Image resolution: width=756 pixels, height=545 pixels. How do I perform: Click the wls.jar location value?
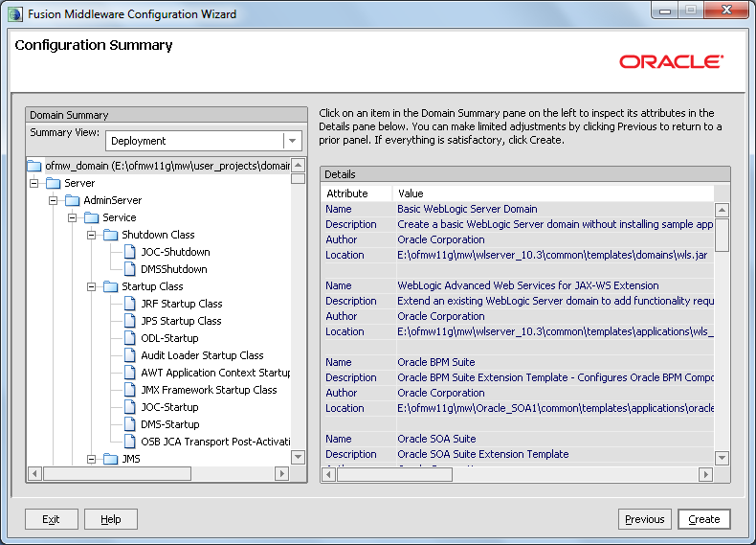(x=552, y=255)
